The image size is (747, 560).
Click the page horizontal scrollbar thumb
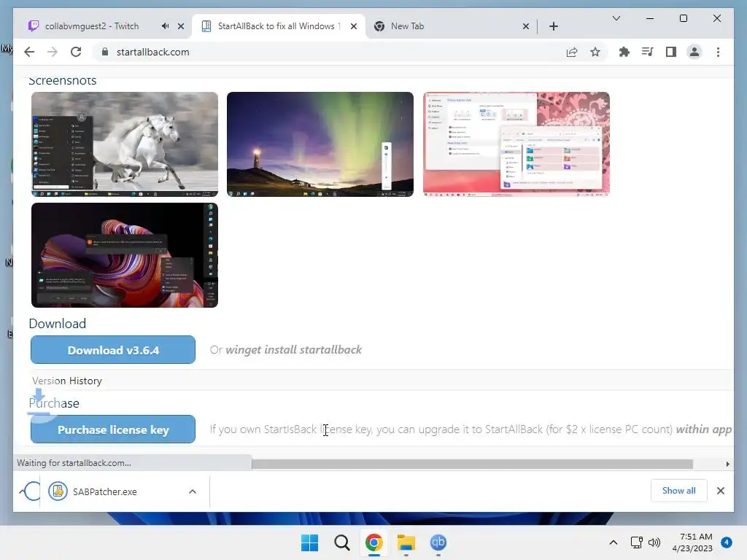472,464
